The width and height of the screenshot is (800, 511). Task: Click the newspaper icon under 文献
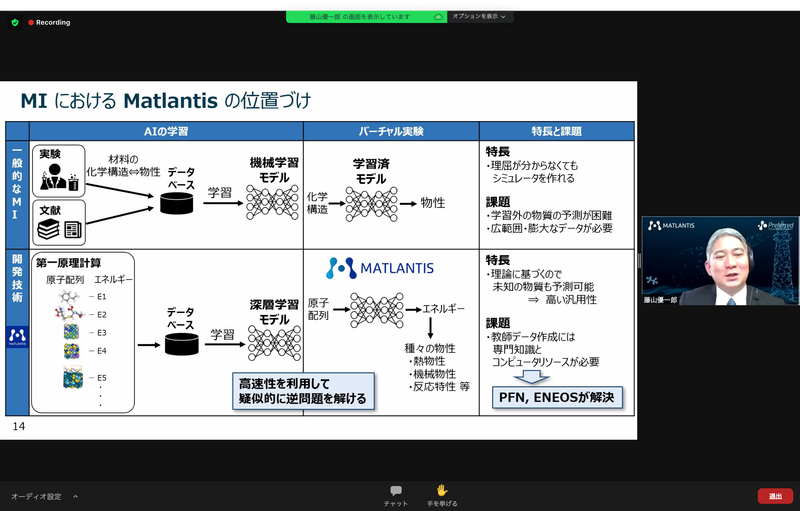tap(72, 229)
